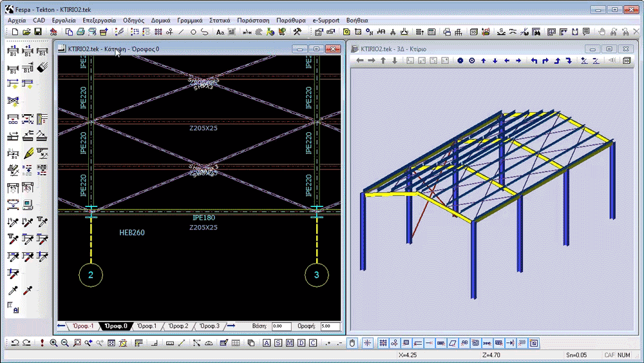
Task: Click the filled blue circle icon in 3D toolbar
Action: (x=460, y=61)
